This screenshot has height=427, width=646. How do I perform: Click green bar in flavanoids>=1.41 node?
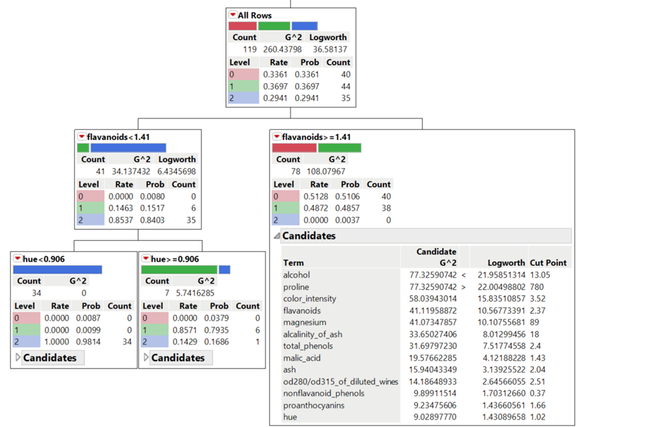339,148
